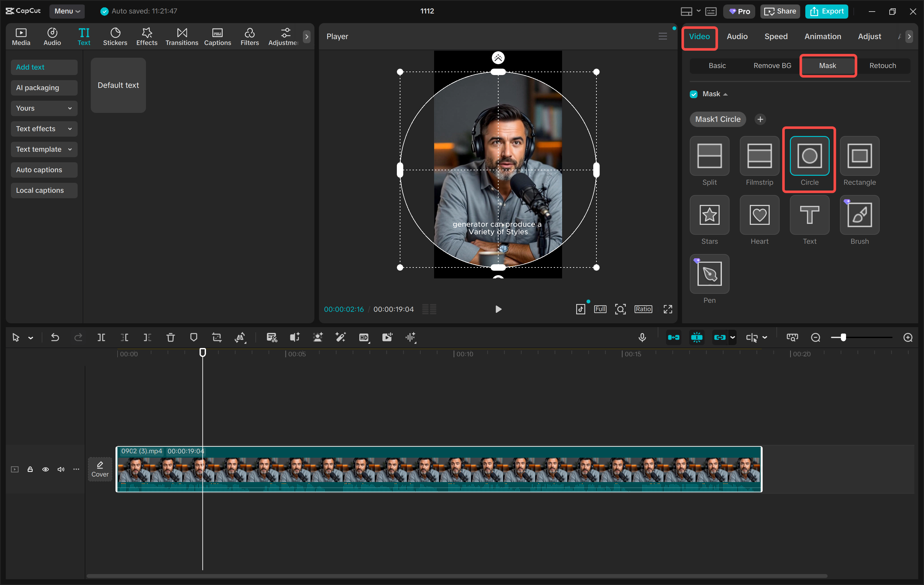
Task: Uncheck the Mask checkbox
Action: pos(693,94)
